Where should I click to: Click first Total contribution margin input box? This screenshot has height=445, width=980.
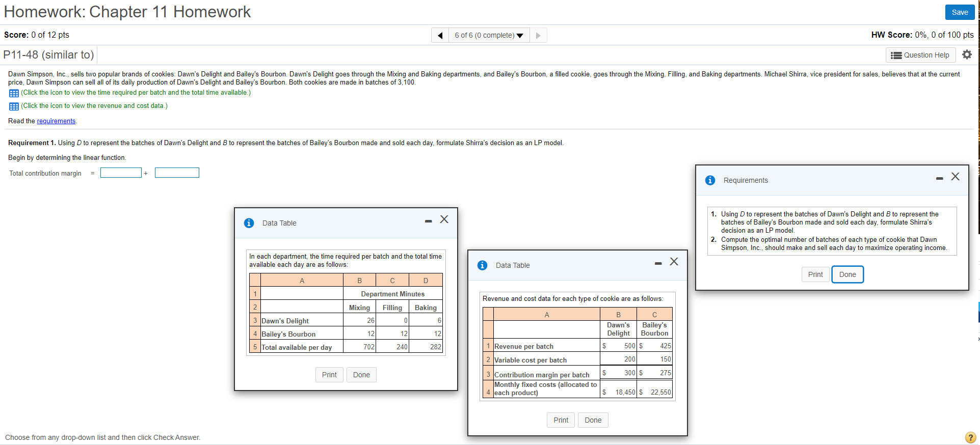(121, 173)
